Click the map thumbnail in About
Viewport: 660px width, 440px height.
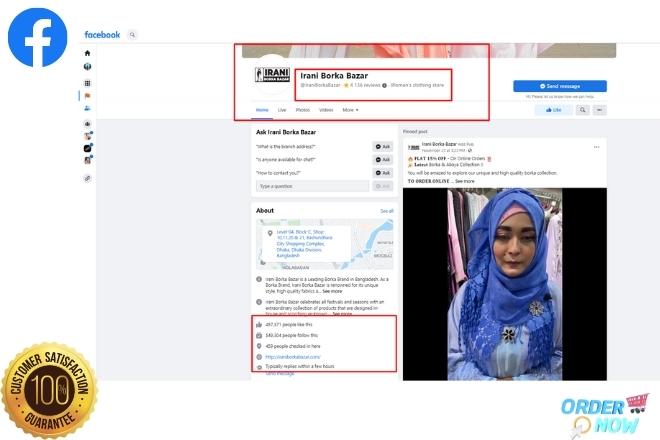point(325,244)
